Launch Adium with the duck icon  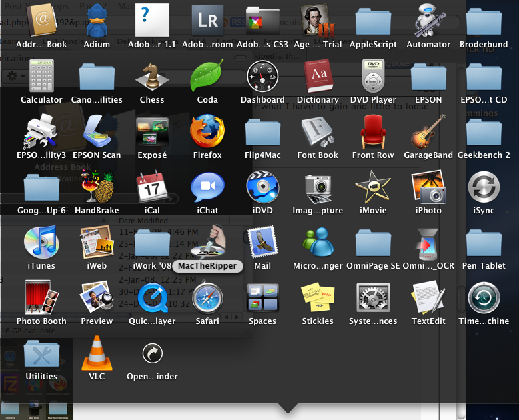[x=97, y=21]
